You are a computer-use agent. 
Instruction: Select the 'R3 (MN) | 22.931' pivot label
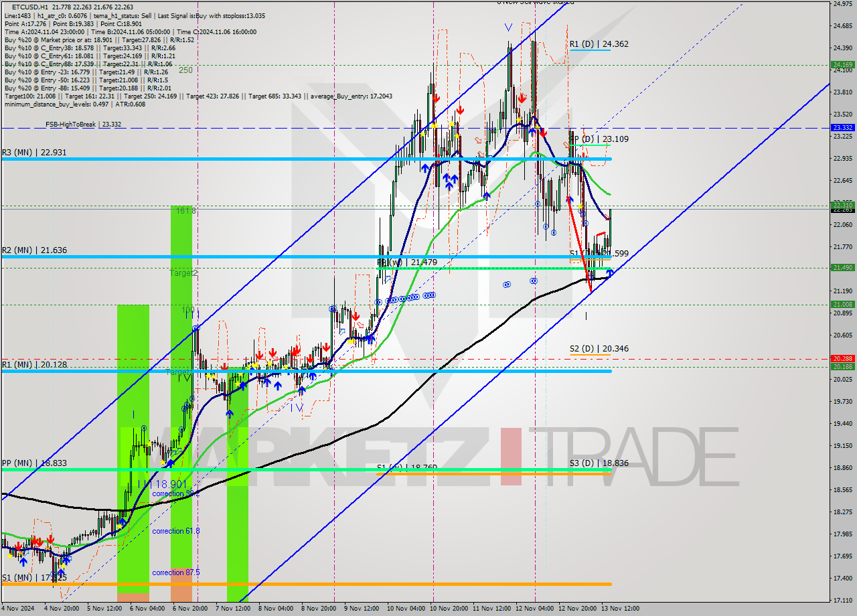pos(33,153)
